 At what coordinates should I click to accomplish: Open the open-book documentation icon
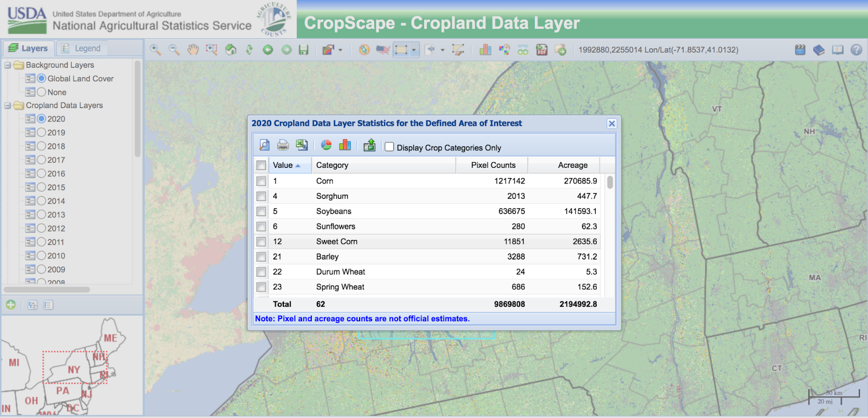click(x=838, y=50)
